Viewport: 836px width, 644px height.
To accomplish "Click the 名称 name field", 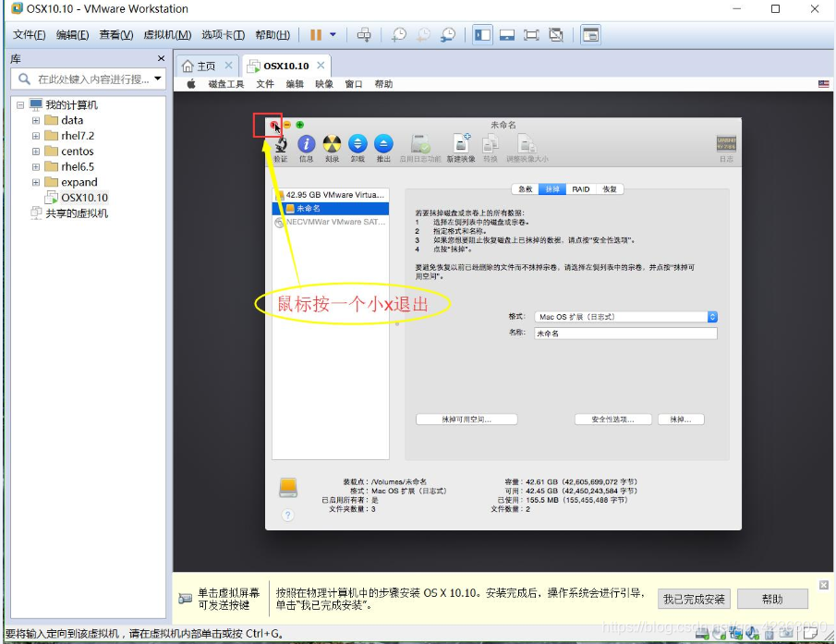I will 626,334.
